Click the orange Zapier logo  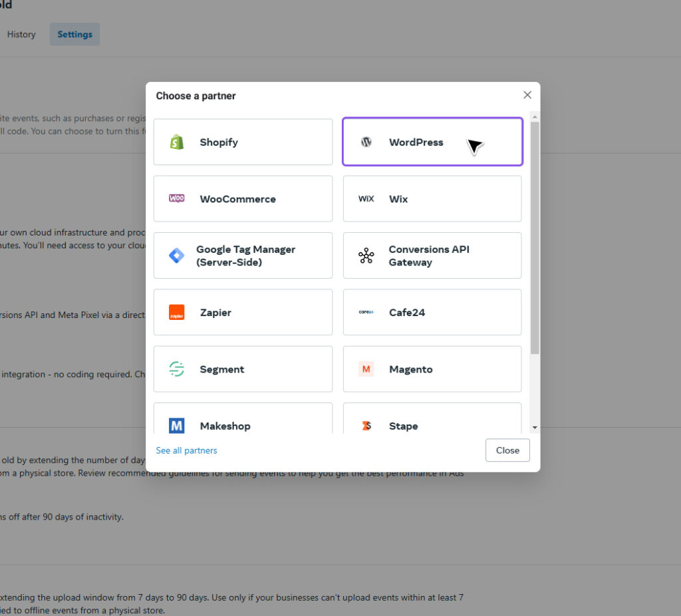pyautogui.click(x=176, y=312)
